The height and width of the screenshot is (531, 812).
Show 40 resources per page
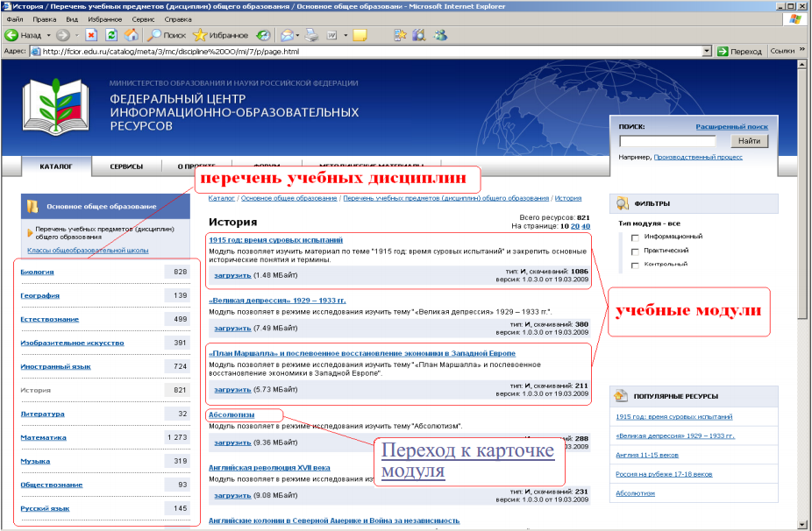[x=586, y=226]
